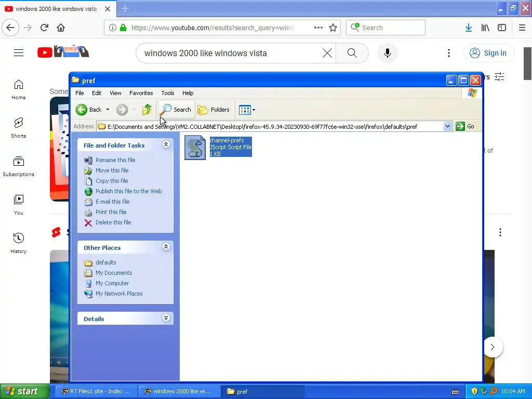This screenshot has width=532, height=399.
Task: Click the Go button next to the address bar
Action: pos(465,127)
